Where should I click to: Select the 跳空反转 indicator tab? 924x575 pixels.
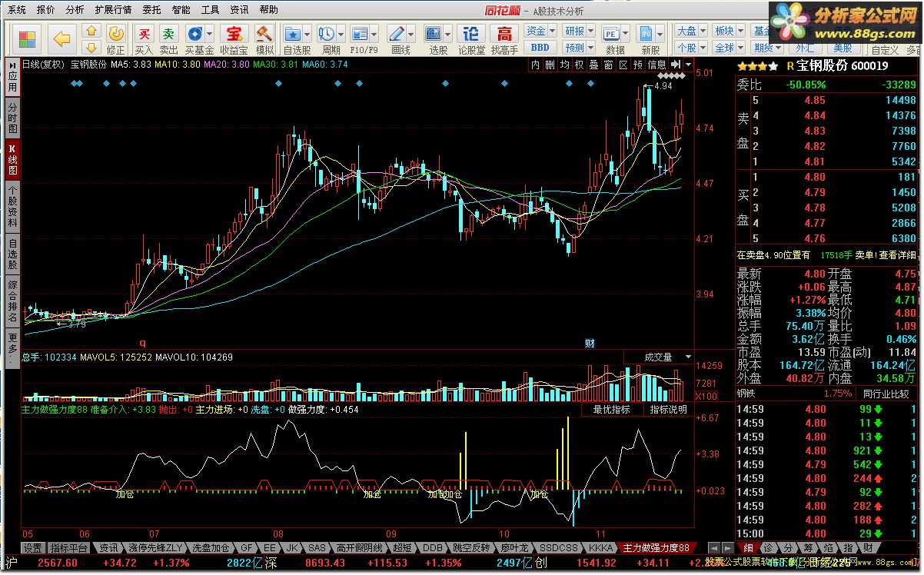click(x=471, y=548)
